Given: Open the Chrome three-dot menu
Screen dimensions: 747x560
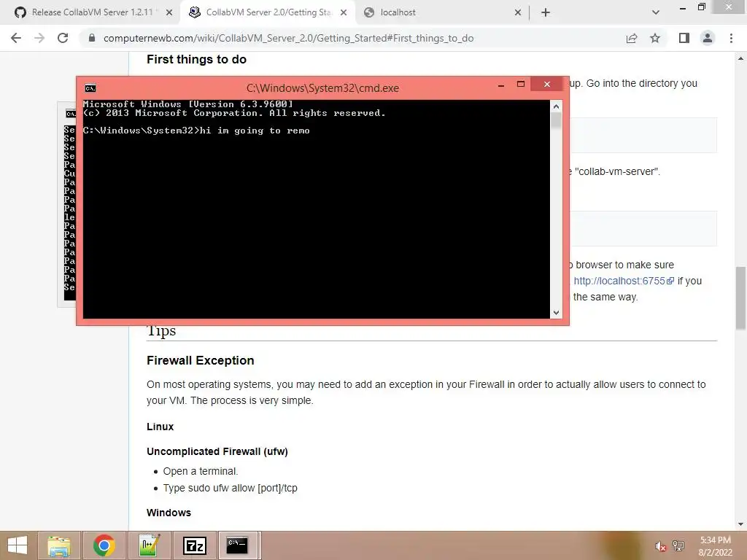Looking at the screenshot, I should coord(731,38).
